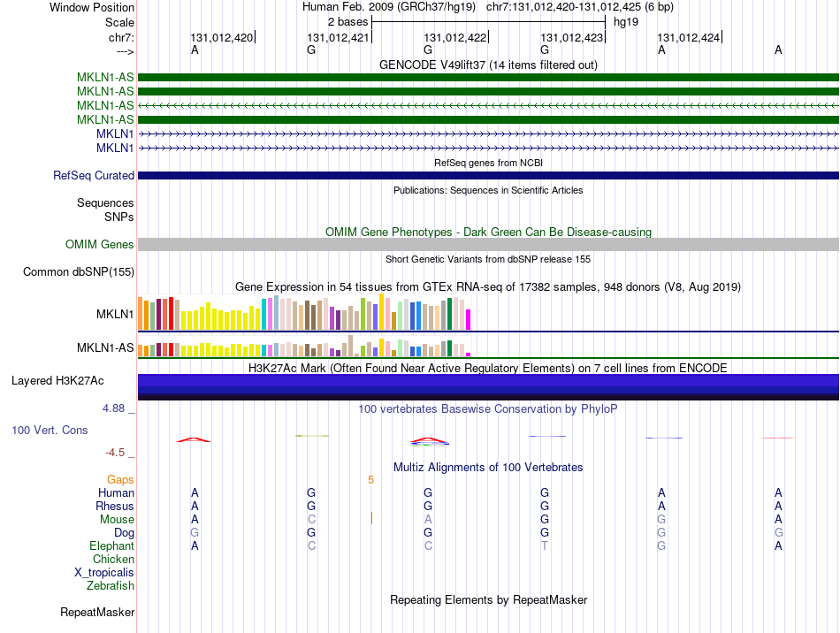Open 'Multiz Alignments of 100 Vertebrates' title
Viewport: 840px width, 633px height.
coord(488,468)
